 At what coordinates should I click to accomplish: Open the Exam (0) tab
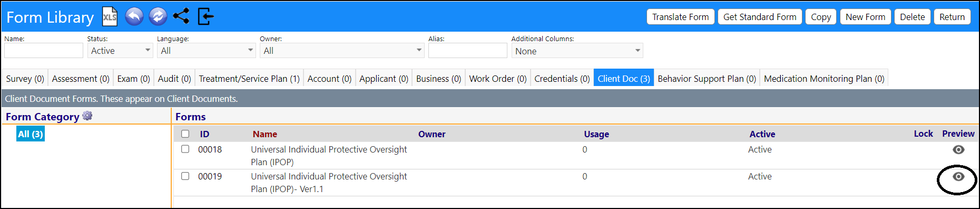tap(133, 79)
